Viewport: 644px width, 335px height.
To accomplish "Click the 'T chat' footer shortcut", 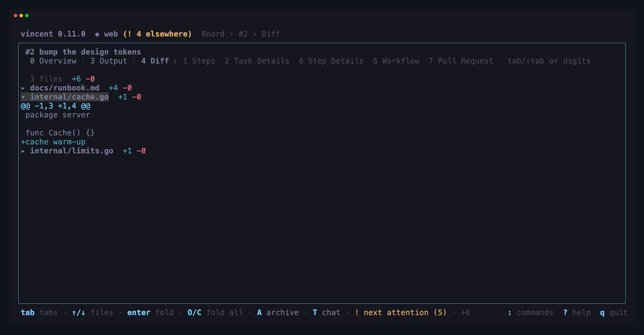I will (327, 313).
